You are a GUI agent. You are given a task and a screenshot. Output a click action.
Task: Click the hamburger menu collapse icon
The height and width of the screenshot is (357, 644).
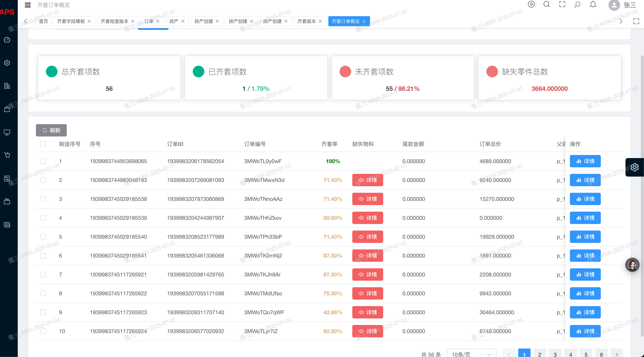(x=28, y=5)
